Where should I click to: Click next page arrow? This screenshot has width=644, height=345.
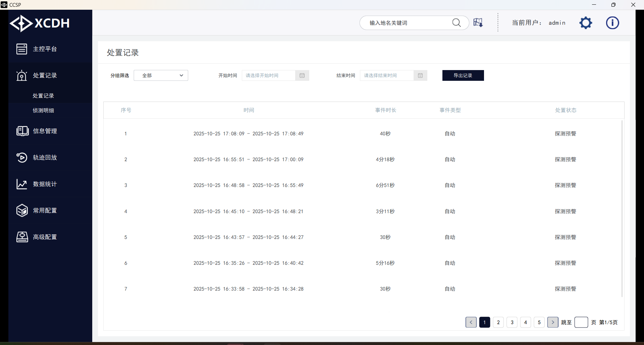pos(553,322)
